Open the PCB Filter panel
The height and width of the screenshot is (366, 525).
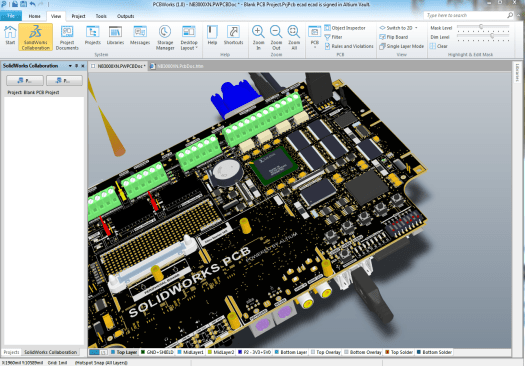pyautogui.click(x=333, y=37)
